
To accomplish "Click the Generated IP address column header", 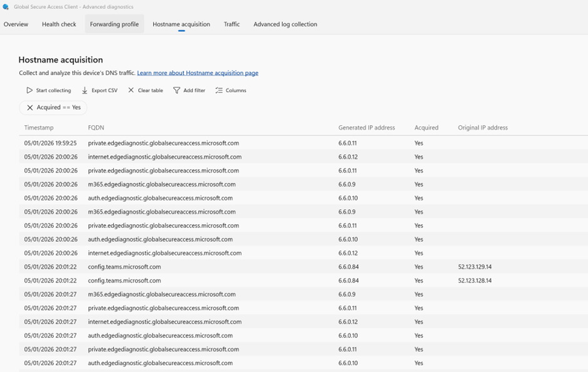I will [x=367, y=128].
